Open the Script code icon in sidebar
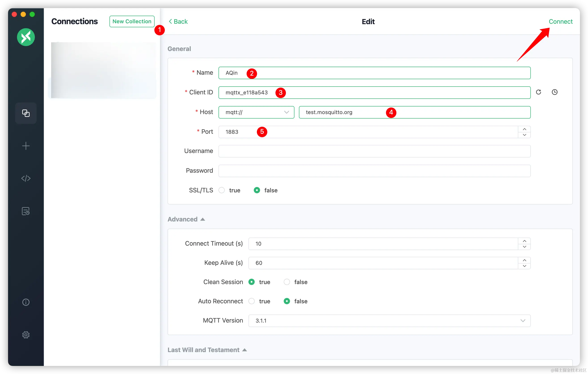Screen dimensions: 588x374 (26, 178)
